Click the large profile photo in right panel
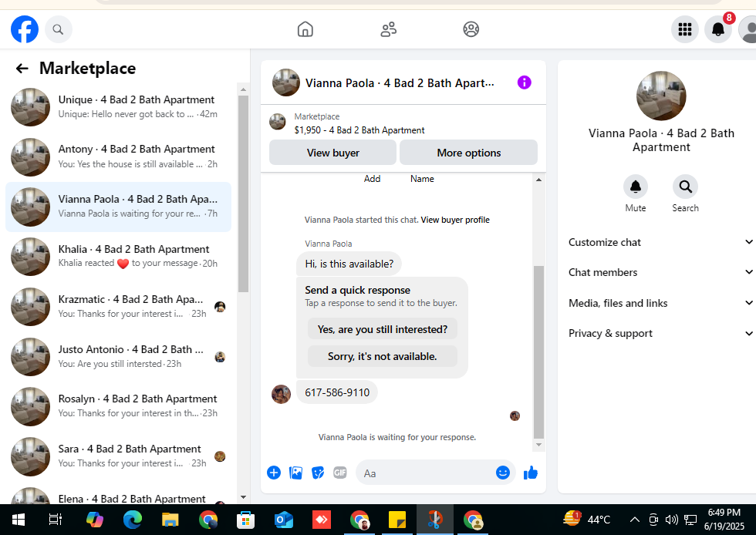 coord(661,96)
